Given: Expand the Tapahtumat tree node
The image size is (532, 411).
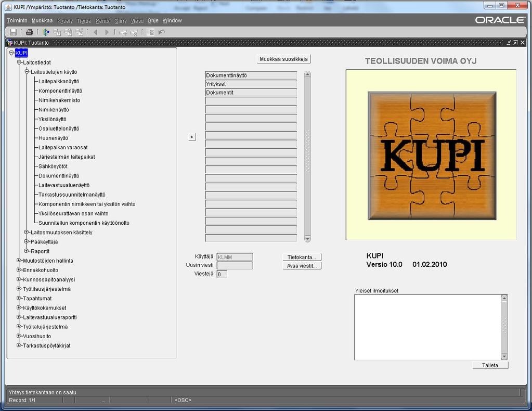Looking at the screenshot, I should pyautogui.click(x=19, y=298).
